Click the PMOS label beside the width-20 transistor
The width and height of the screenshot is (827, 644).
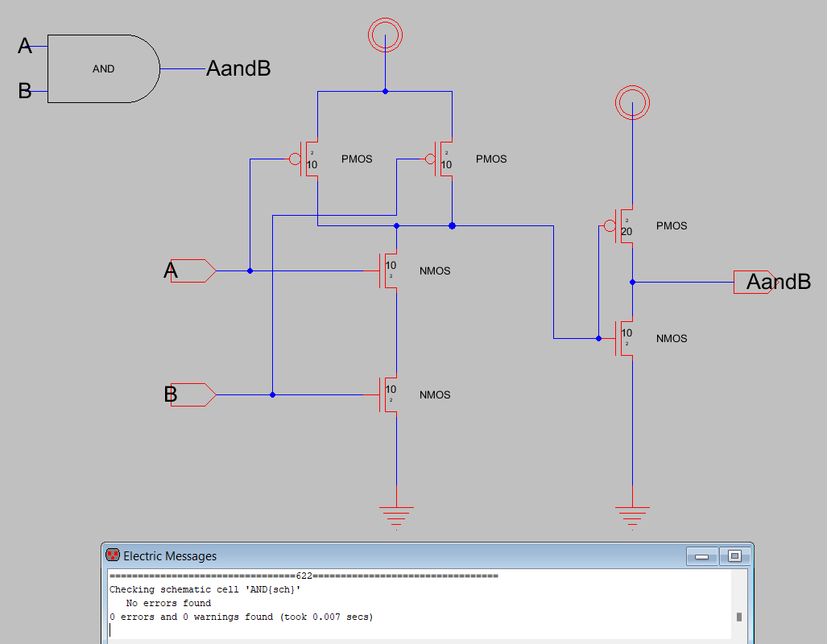672,225
